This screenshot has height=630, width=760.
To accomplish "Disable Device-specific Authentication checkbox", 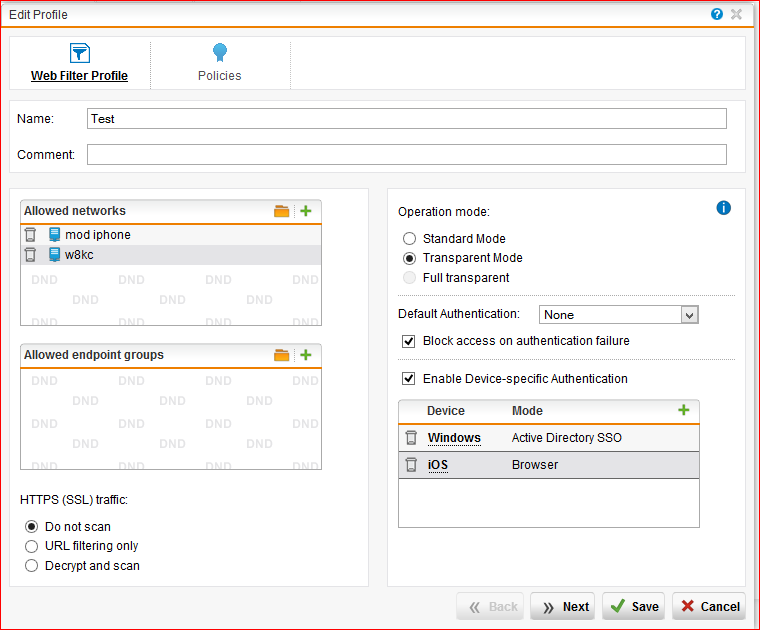I will tap(408, 379).
